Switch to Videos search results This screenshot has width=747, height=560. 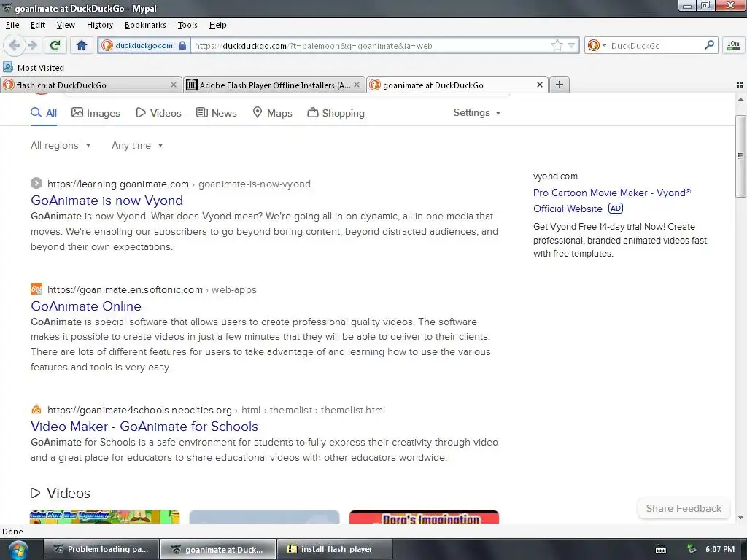click(158, 113)
